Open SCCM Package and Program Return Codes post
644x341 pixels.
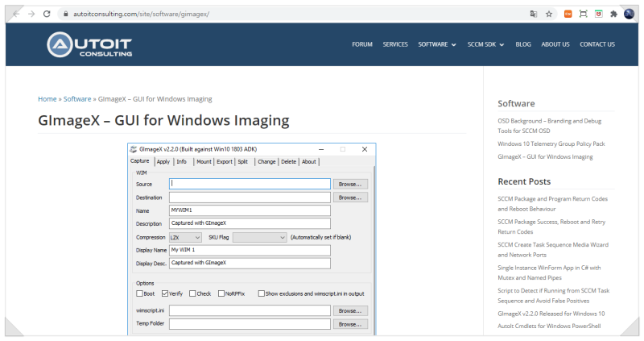[x=552, y=204]
